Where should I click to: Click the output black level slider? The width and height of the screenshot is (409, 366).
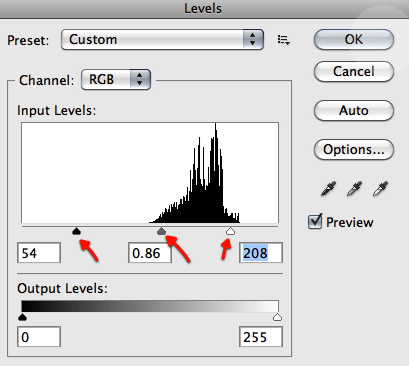[x=22, y=317]
